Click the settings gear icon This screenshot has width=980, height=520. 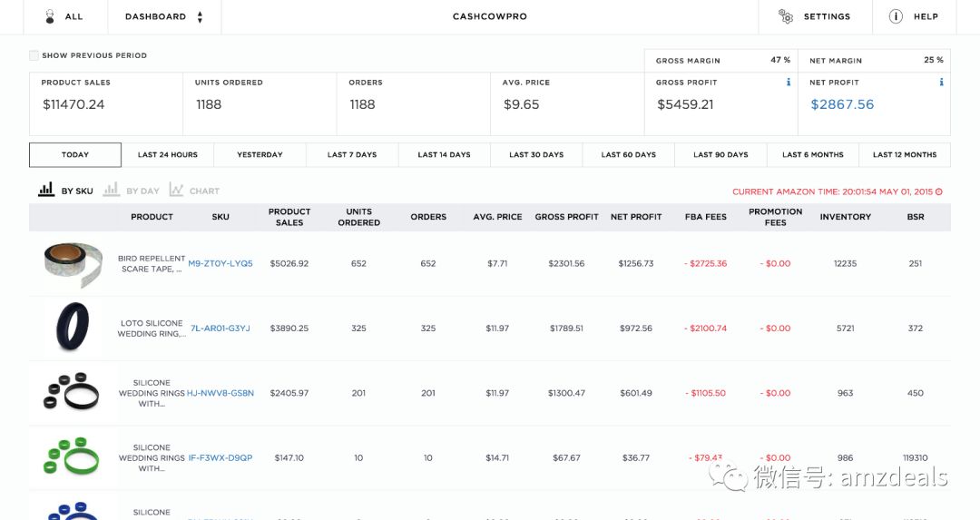[786, 16]
